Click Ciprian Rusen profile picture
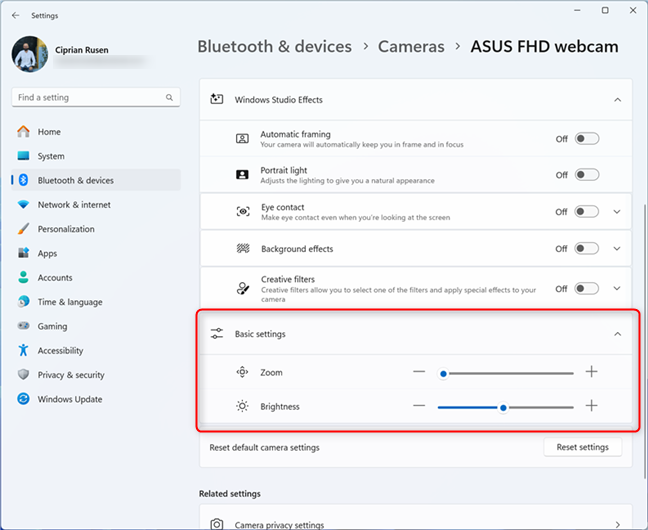The image size is (648, 530). coord(30,54)
